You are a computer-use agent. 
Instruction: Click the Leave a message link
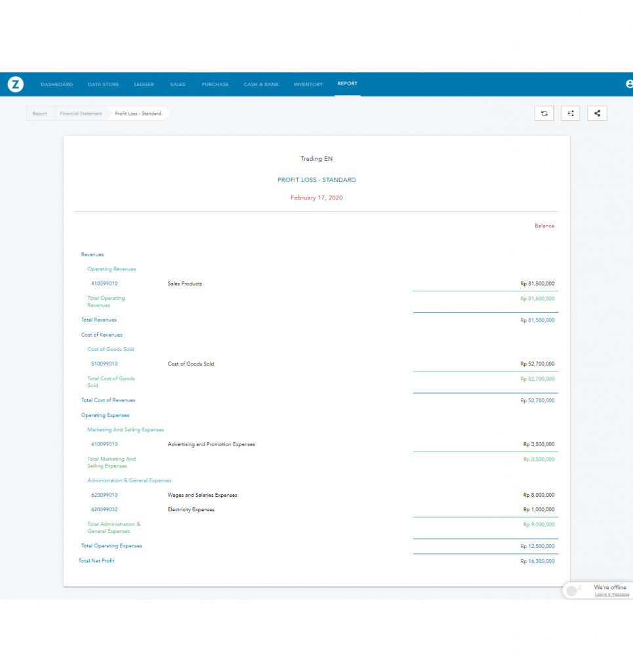[x=611, y=595]
